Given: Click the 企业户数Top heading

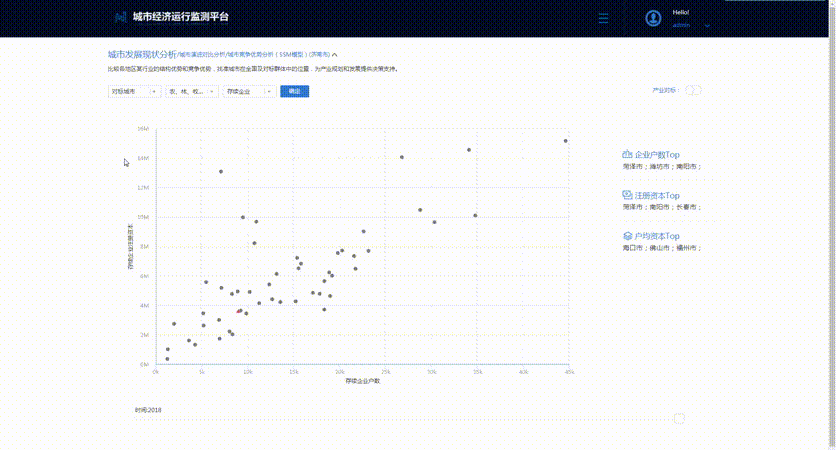Looking at the screenshot, I should [657, 155].
